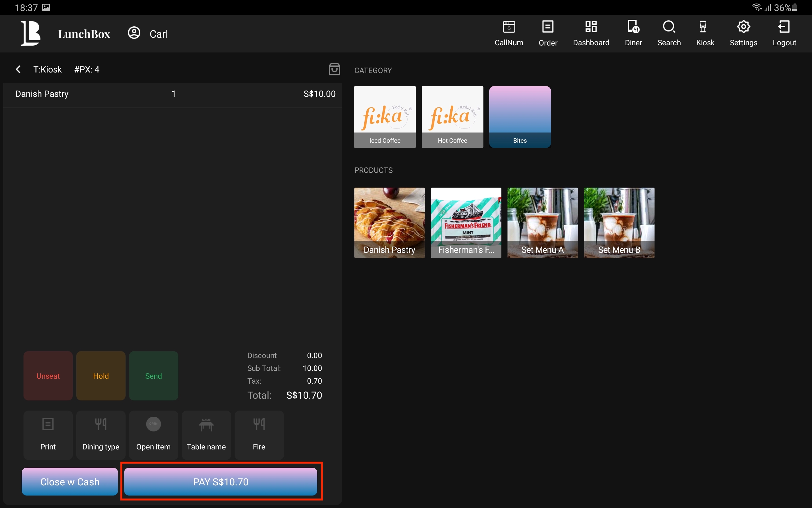
Task: Open the Order list icon
Action: tap(548, 33)
